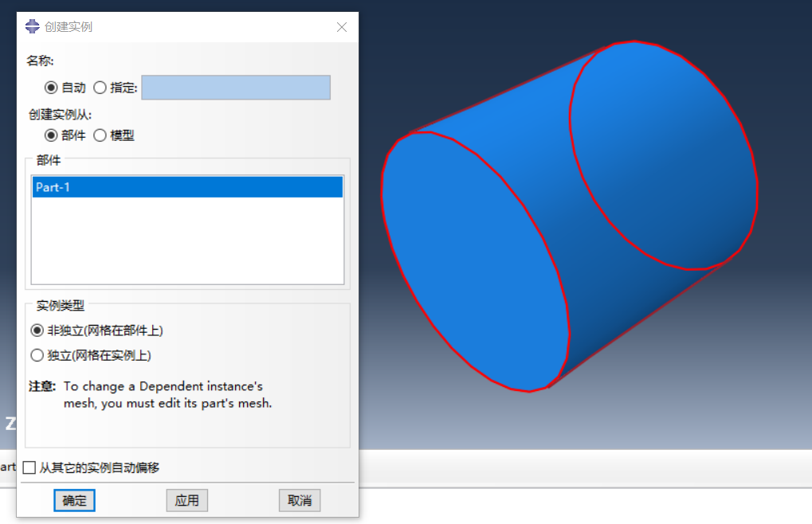Image resolution: width=812 pixels, height=524 pixels.
Task: Click the instance name input field
Action: click(235, 88)
